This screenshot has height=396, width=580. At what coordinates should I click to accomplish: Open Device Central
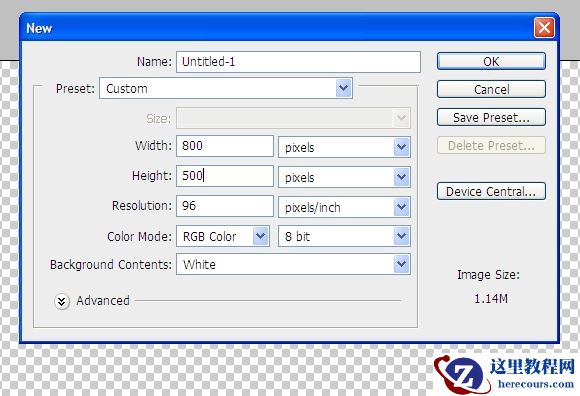click(491, 191)
